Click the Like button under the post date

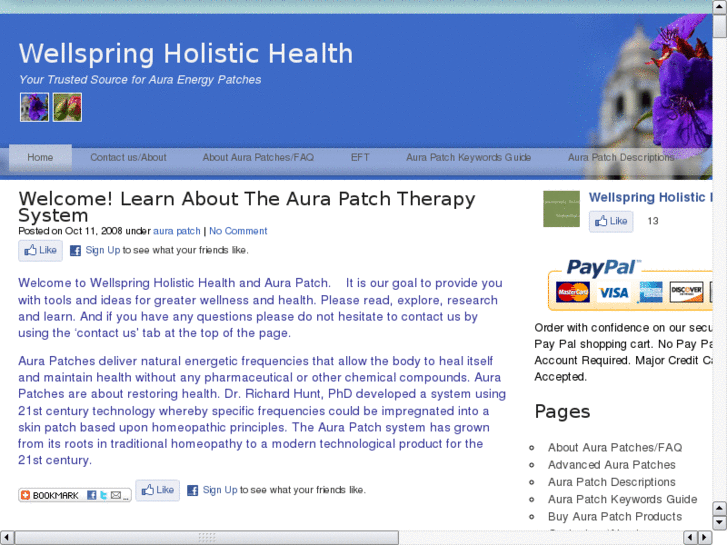pos(41,250)
